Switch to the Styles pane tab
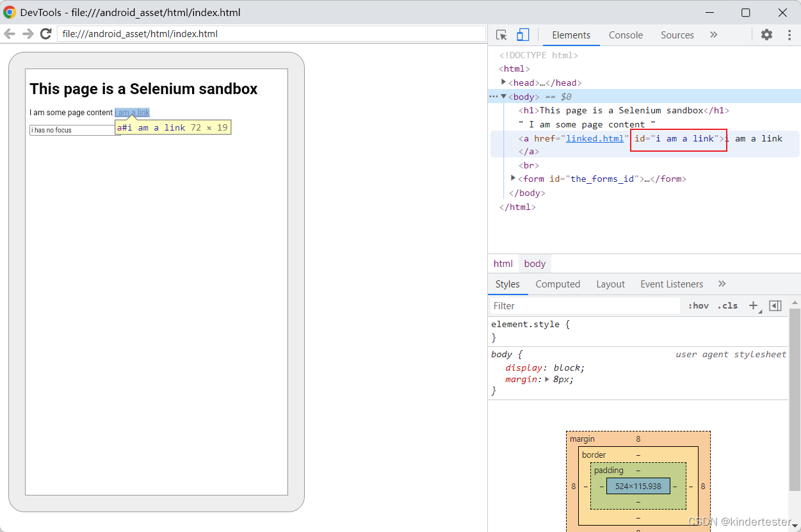The width and height of the screenshot is (801, 532). click(508, 284)
